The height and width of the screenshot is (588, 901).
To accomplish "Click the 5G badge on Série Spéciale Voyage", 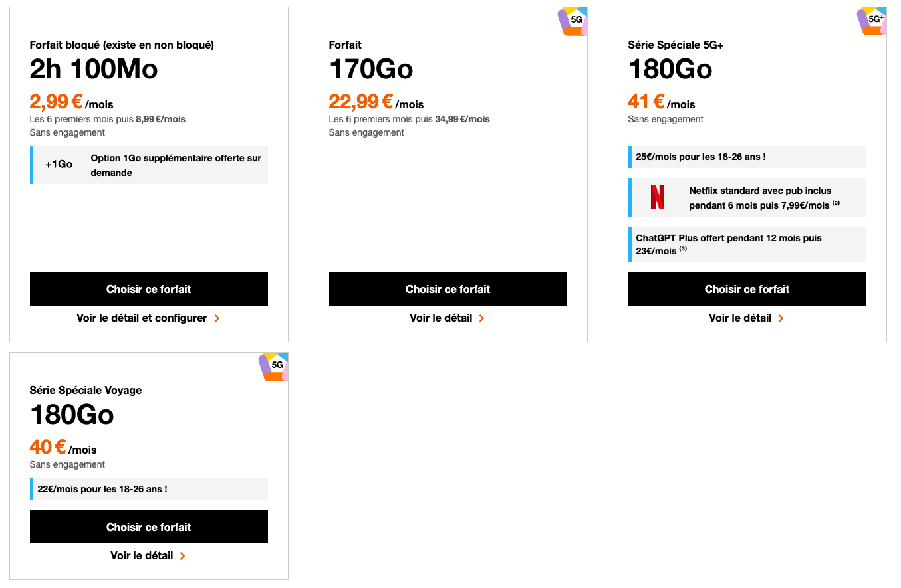I will coord(273,367).
